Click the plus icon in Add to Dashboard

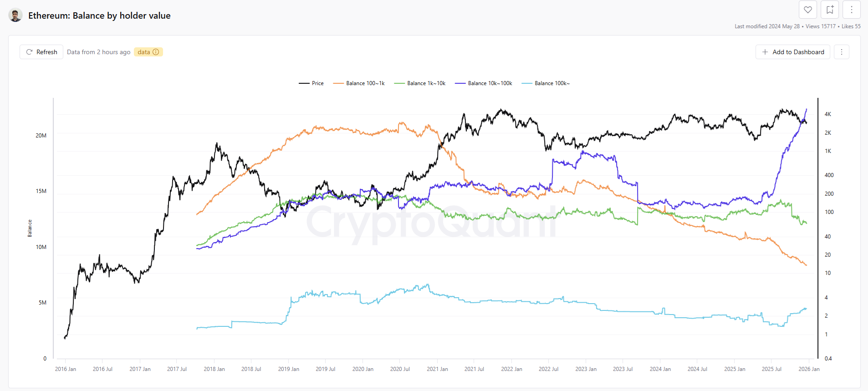pyautogui.click(x=766, y=52)
